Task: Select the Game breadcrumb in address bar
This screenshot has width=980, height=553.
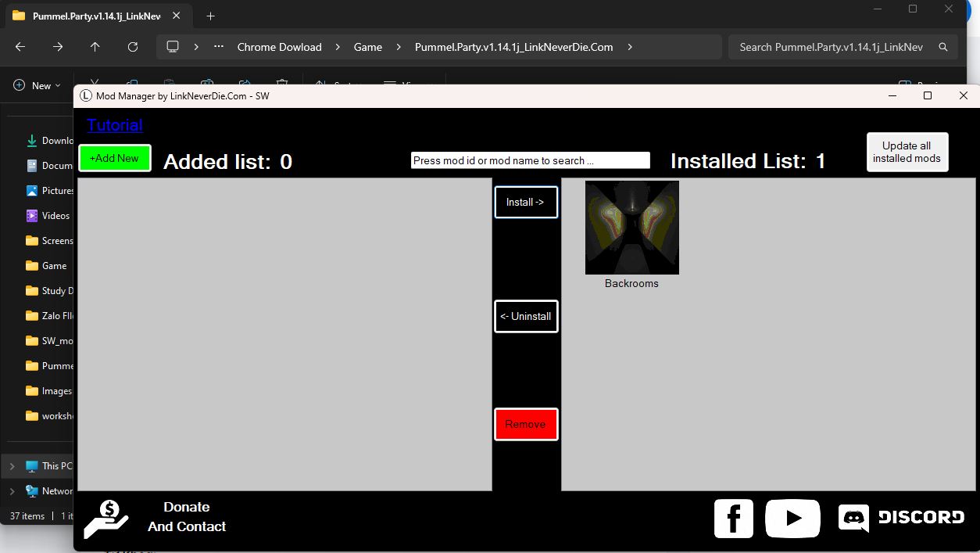Action: (x=367, y=47)
